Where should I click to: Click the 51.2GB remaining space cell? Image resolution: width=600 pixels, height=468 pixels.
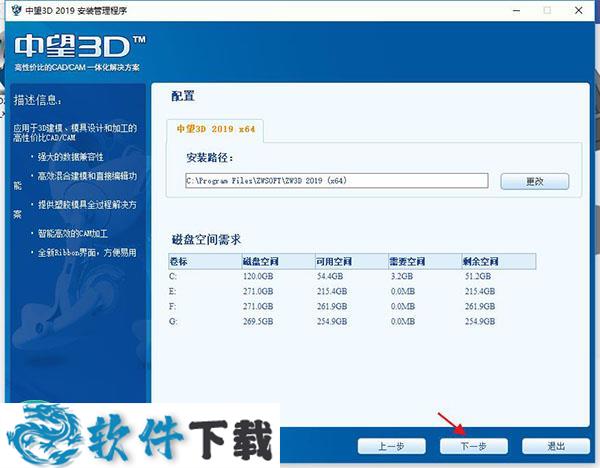[x=478, y=276]
